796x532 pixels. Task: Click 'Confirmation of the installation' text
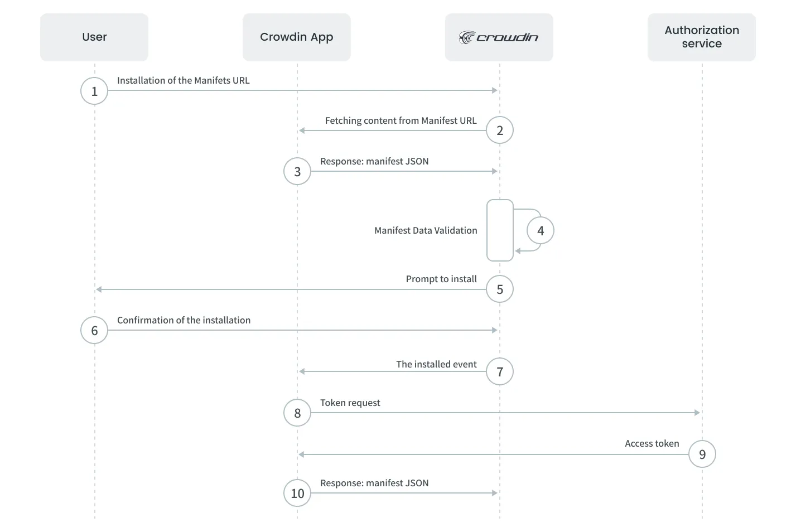coord(184,320)
